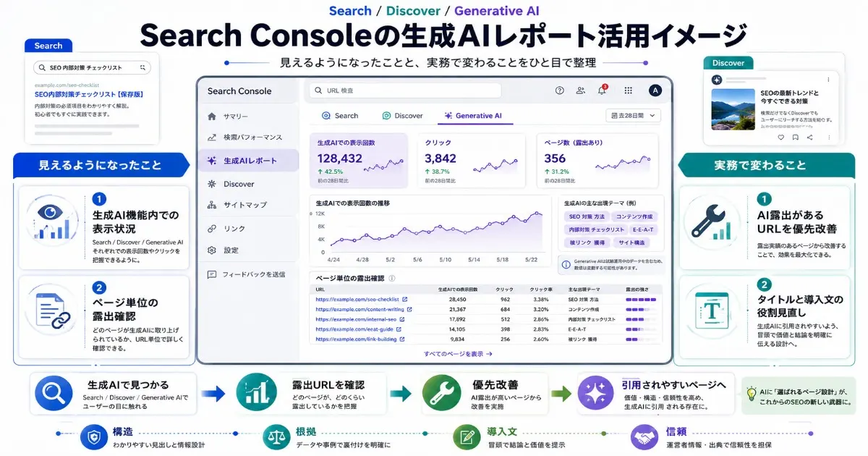The height and width of the screenshot is (456, 868).
Task: Click external-link icon next to seo-checklist URL
Action: pyautogui.click(x=404, y=299)
